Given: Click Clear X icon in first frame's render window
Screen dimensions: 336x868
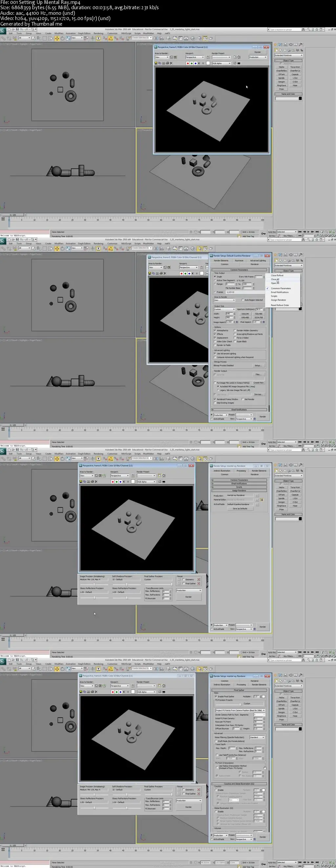Looking at the screenshot, I should coord(171,63).
